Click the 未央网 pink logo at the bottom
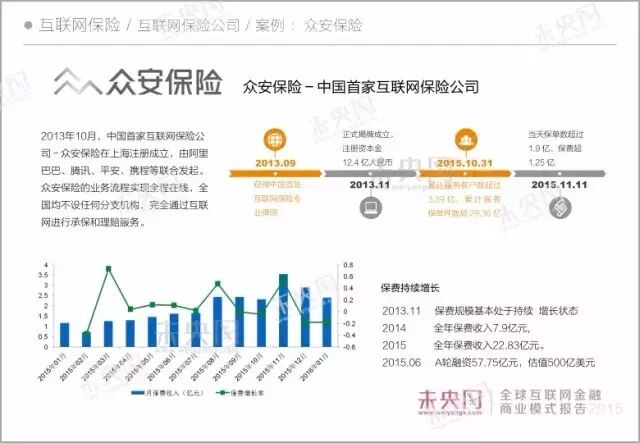The height and width of the screenshot is (443, 640). [x=451, y=401]
